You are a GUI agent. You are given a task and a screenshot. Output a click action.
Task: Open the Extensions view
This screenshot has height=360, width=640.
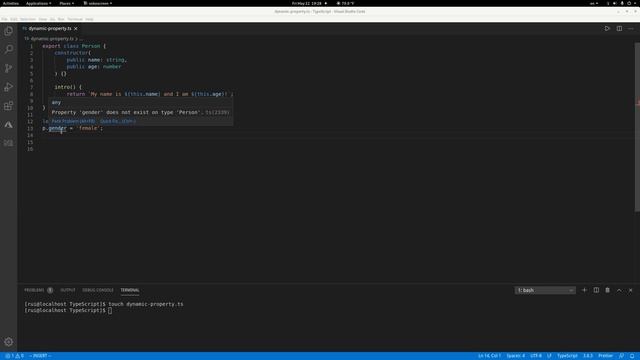[9, 106]
